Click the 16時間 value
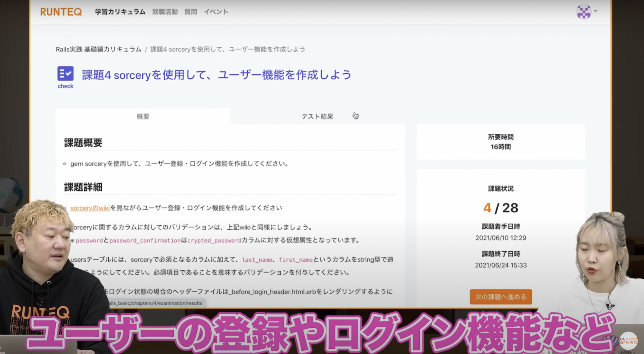Screen dimensions: 644x354 (501, 147)
